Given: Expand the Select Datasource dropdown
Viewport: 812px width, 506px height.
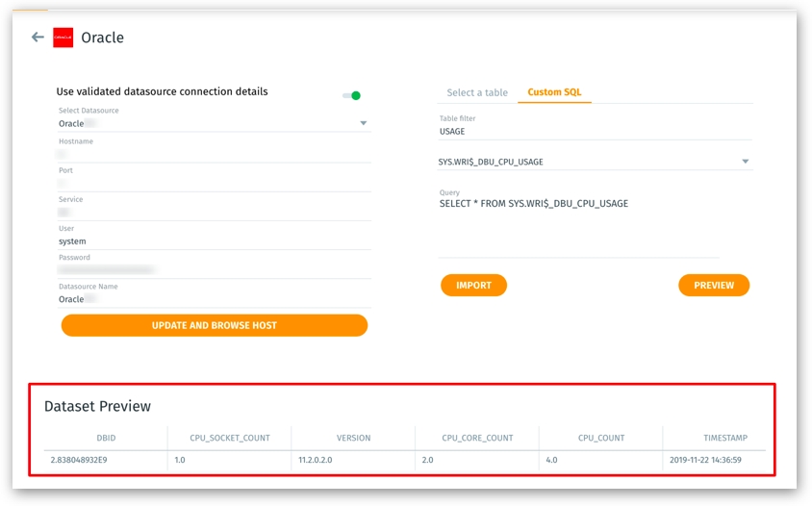Looking at the screenshot, I should (x=363, y=123).
